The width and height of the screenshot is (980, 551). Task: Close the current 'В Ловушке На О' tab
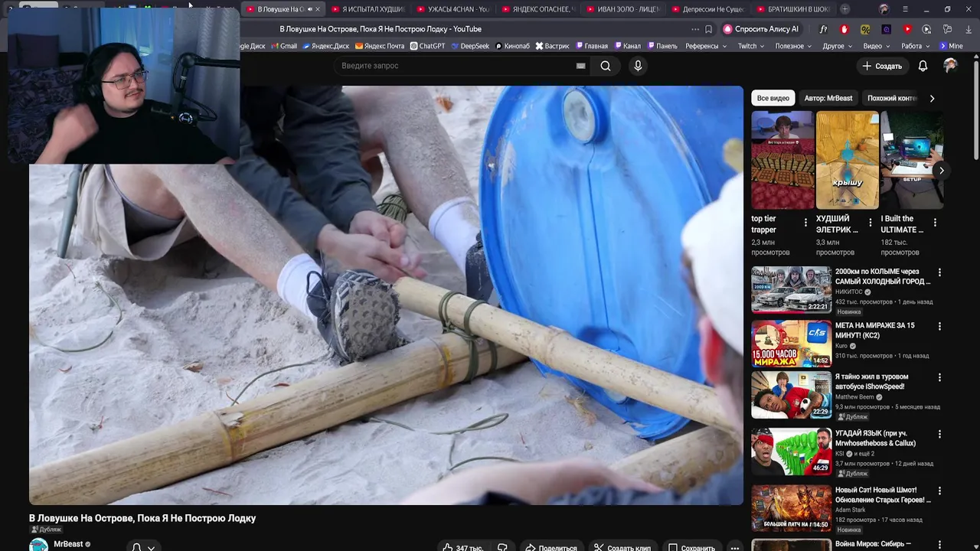(x=317, y=9)
